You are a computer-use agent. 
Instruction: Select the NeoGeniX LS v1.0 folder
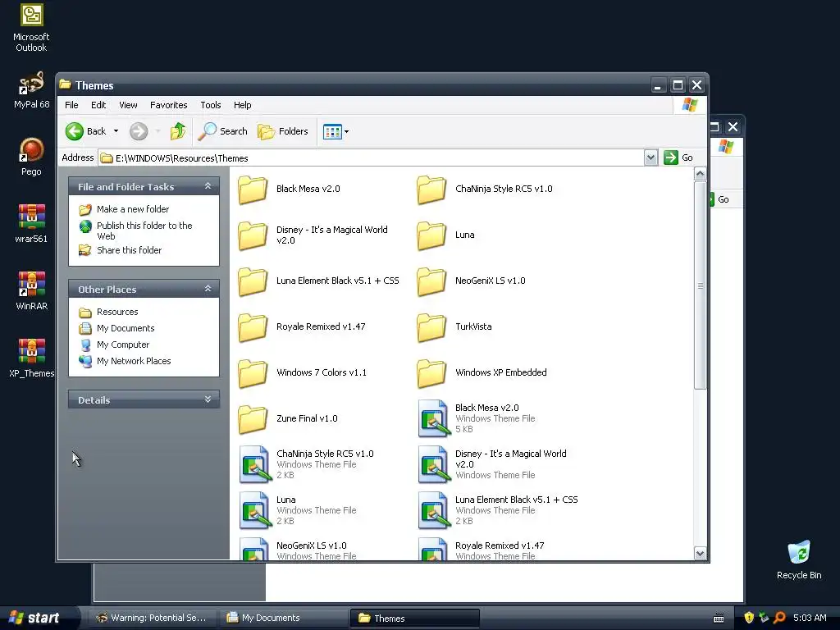472,281
